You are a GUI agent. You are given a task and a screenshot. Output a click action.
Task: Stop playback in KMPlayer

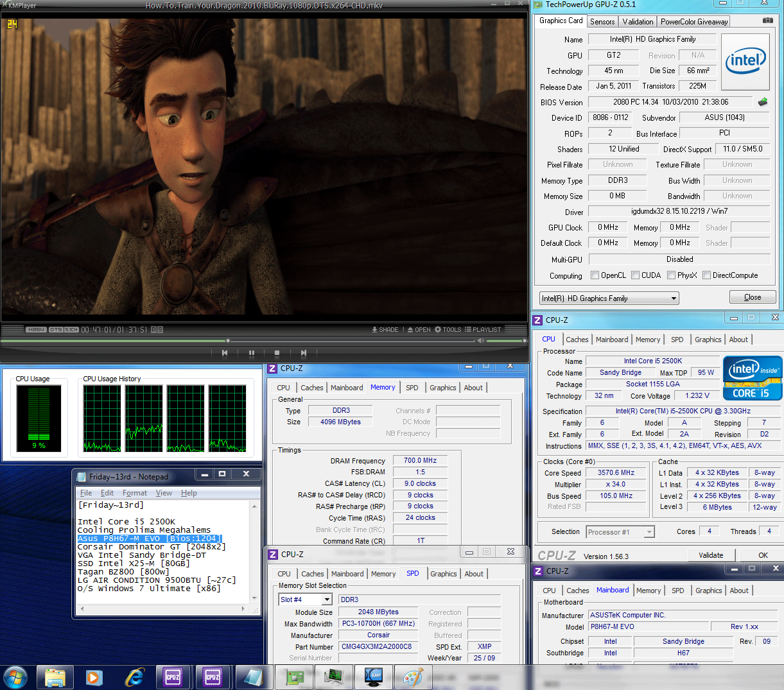click(277, 353)
